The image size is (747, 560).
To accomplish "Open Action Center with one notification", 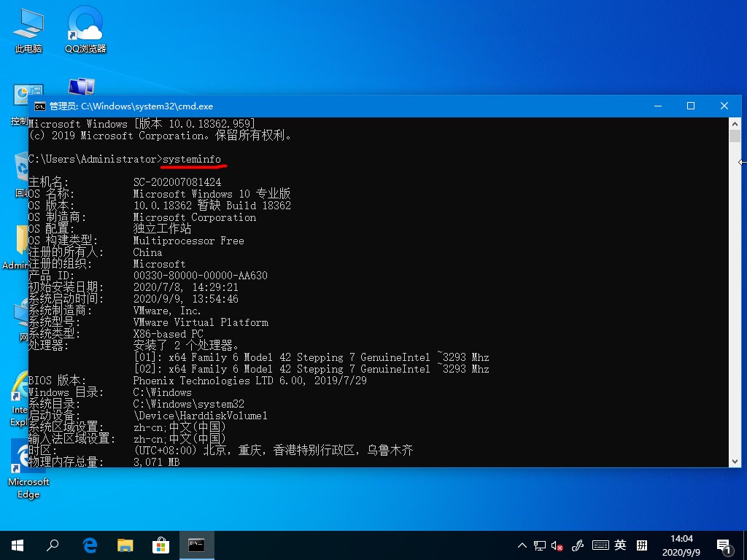I will coord(724,545).
